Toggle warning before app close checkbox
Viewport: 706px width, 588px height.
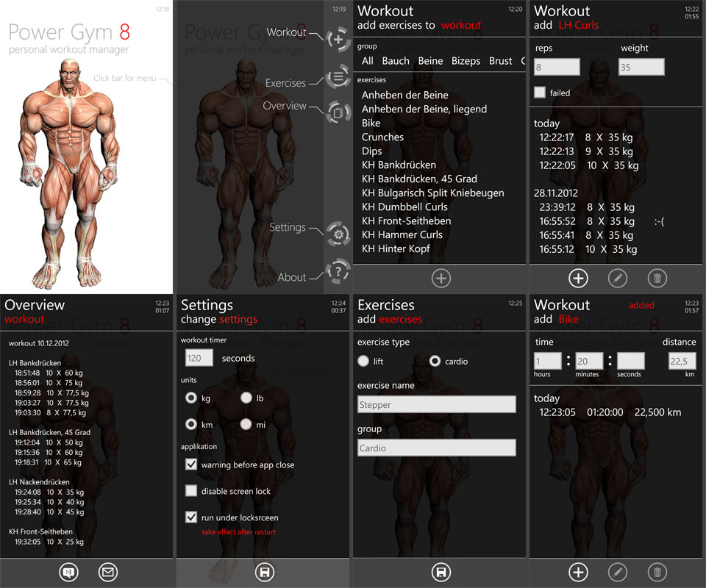191,465
